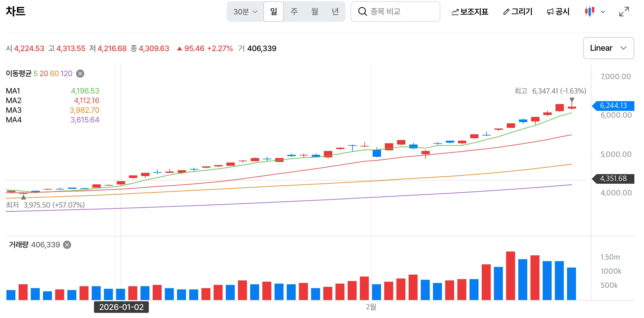Click the tallest red volume bar

coord(511,276)
